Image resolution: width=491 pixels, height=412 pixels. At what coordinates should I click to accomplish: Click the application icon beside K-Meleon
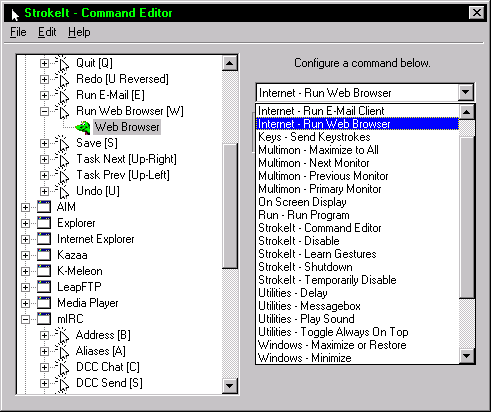(x=44, y=271)
